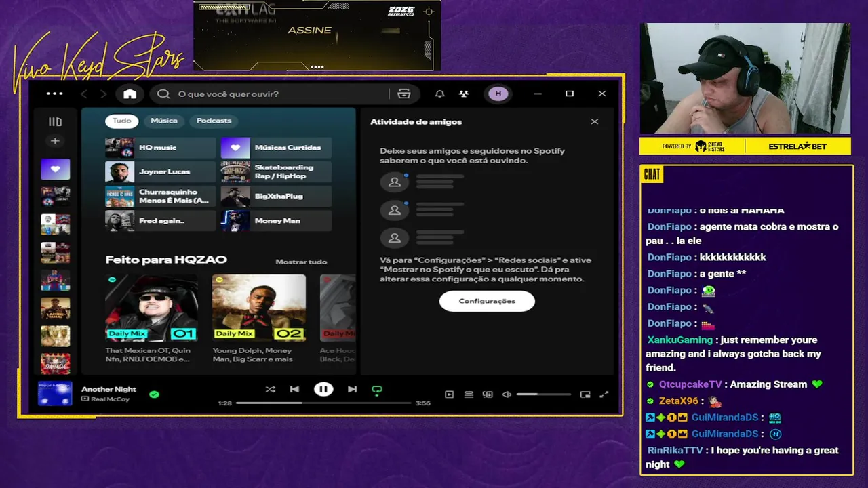
Task: Open the Money Man shortcut
Action: [x=276, y=221]
